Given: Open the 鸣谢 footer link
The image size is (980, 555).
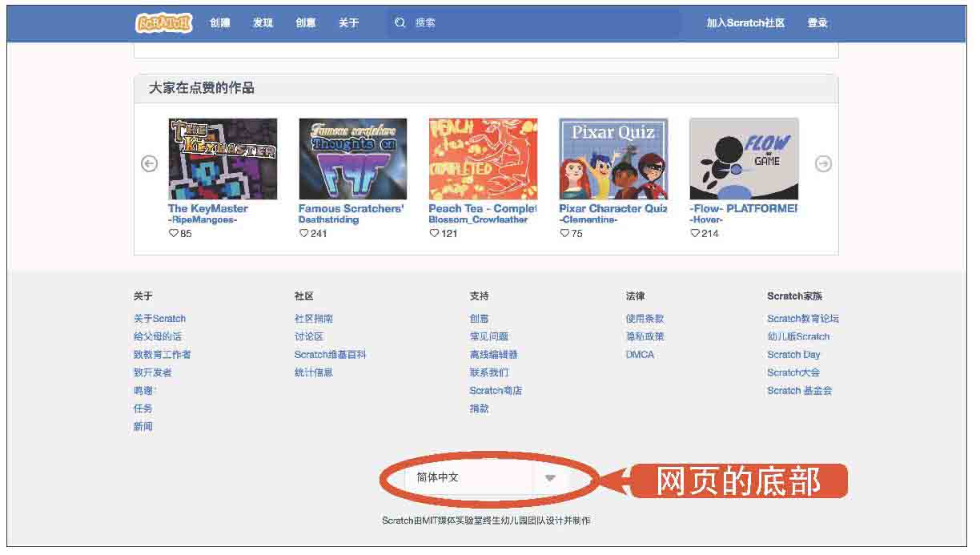Looking at the screenshot, I should 143,391.
